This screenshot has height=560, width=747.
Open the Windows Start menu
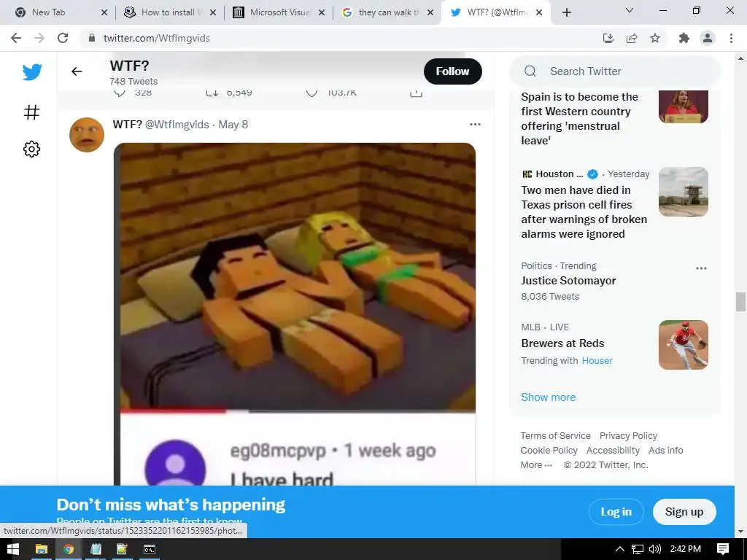[13, 549]
